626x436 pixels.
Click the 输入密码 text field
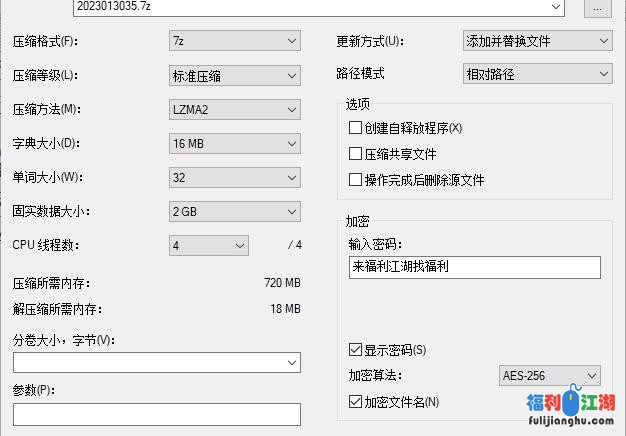tap(474, 267)
